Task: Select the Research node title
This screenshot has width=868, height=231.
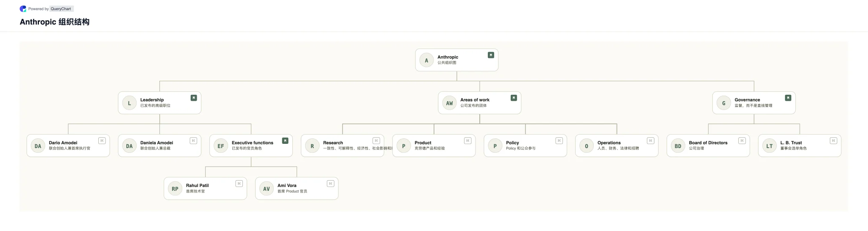Action: [x=333, y=143]
